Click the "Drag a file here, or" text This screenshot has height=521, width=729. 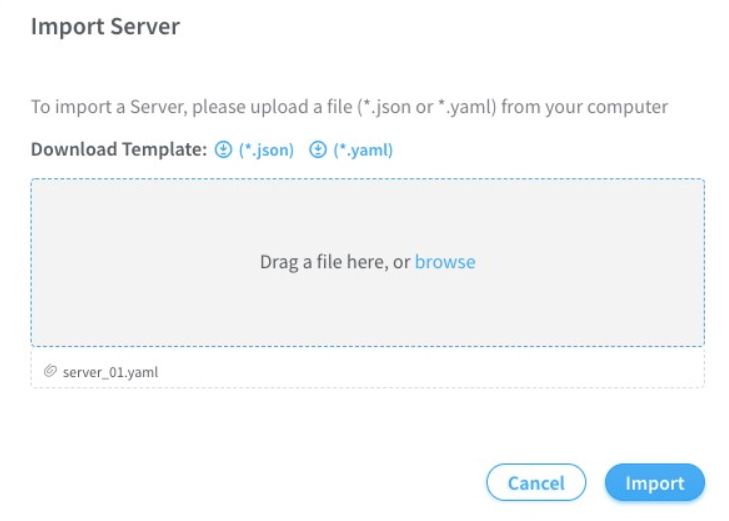coord(335,262)
